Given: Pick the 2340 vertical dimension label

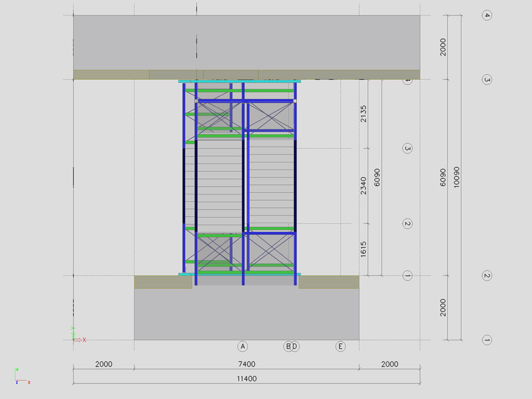Looking at the screenshot, I should tap(364, 186).
